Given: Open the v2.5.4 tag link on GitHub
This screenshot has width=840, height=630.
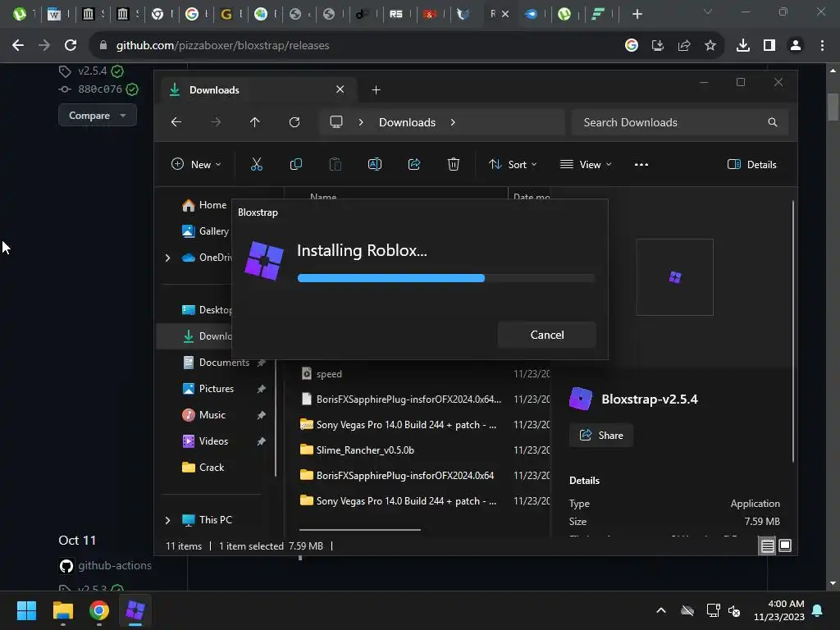Looking at the screenshot, I should [x=92, y=71].
